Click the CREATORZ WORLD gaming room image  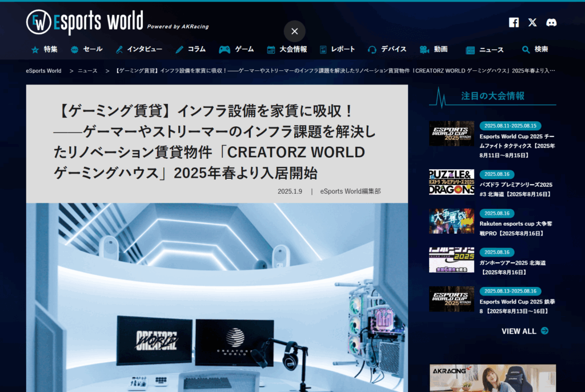coord(217,298)
